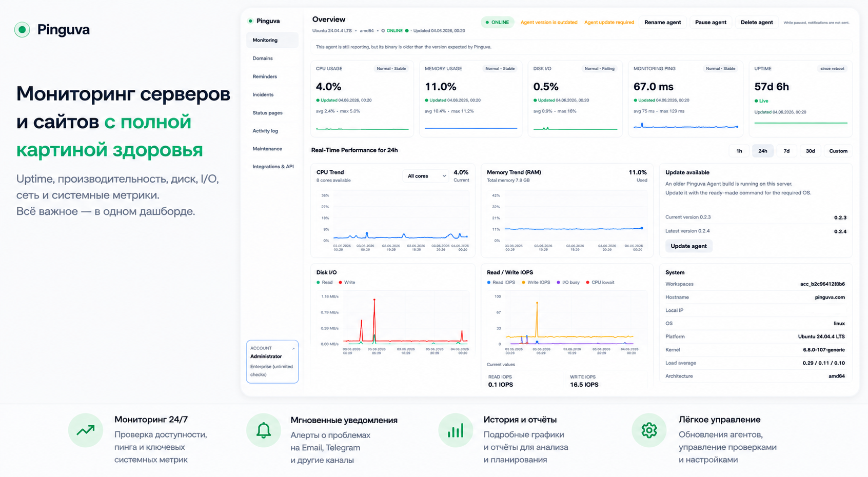Click the bell icon for Мгновенные уведомления
Image resolution: width=868 pixels, height=477 pixels.
(x=264, y=430)
